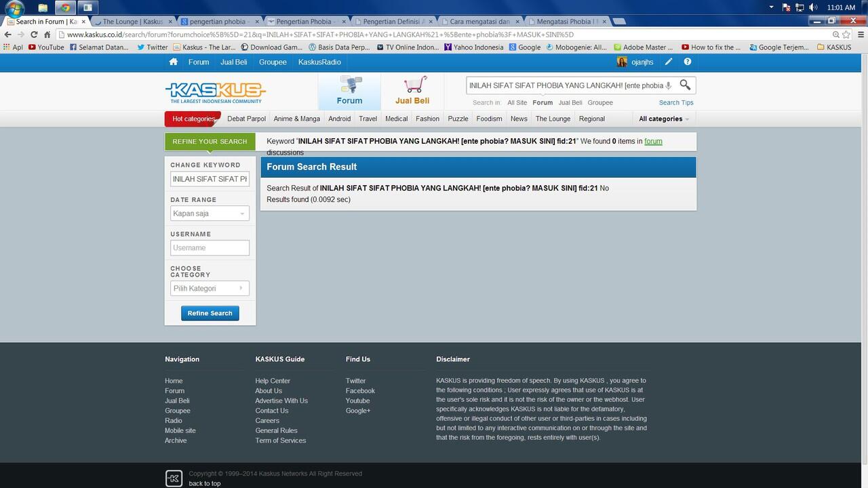This screenshot has height=488, width=868.
Task: Open the Travel category
Action: coord(368,119)
